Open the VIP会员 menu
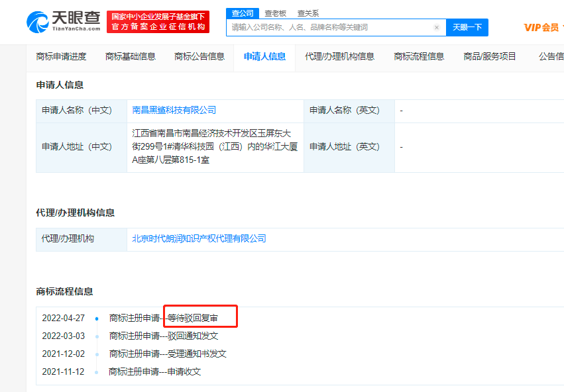This screenshot has height=392, width=564. [x=542, y=28]
